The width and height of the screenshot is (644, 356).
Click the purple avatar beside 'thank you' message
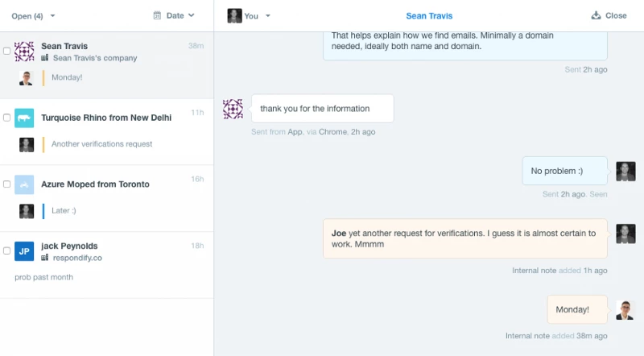[x=233, y=109]
